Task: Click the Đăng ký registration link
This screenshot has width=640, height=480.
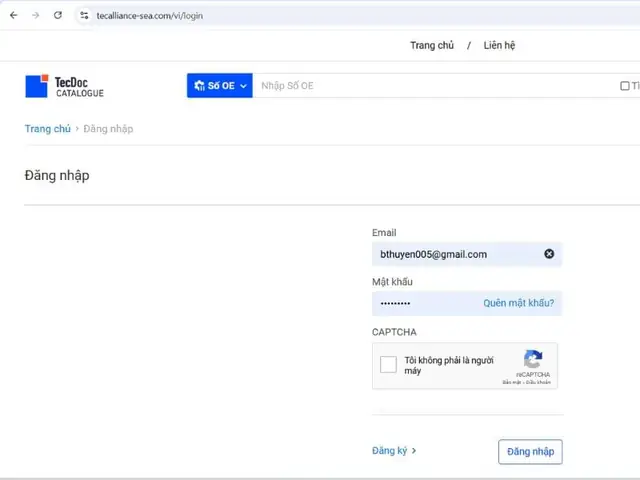Action: (390, 451)
